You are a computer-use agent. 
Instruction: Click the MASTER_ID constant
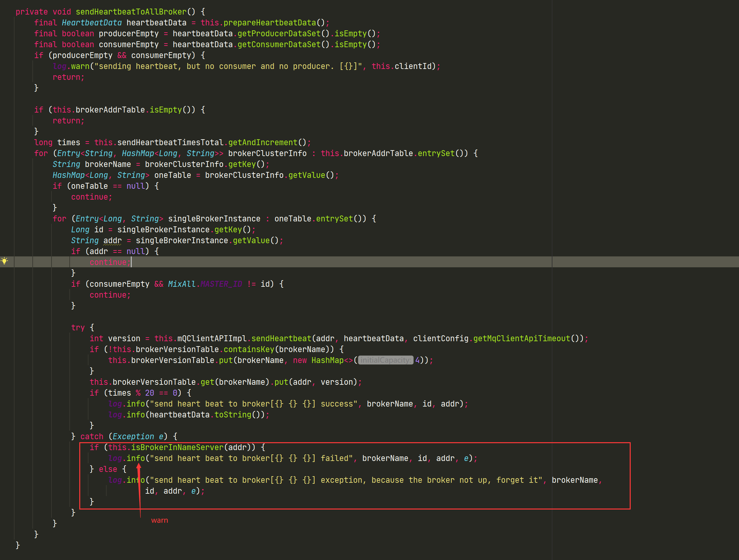pyautogui.click(x=221, y=284)
